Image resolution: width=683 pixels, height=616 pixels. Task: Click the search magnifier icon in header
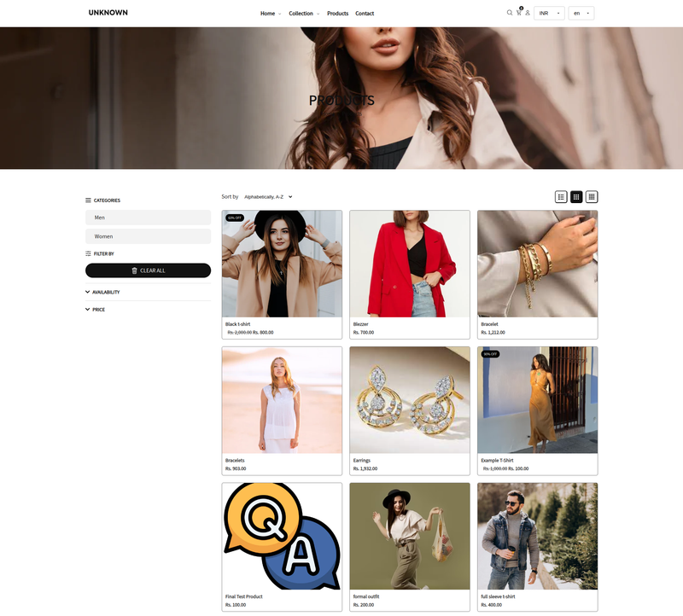click(x=510, y=13)
